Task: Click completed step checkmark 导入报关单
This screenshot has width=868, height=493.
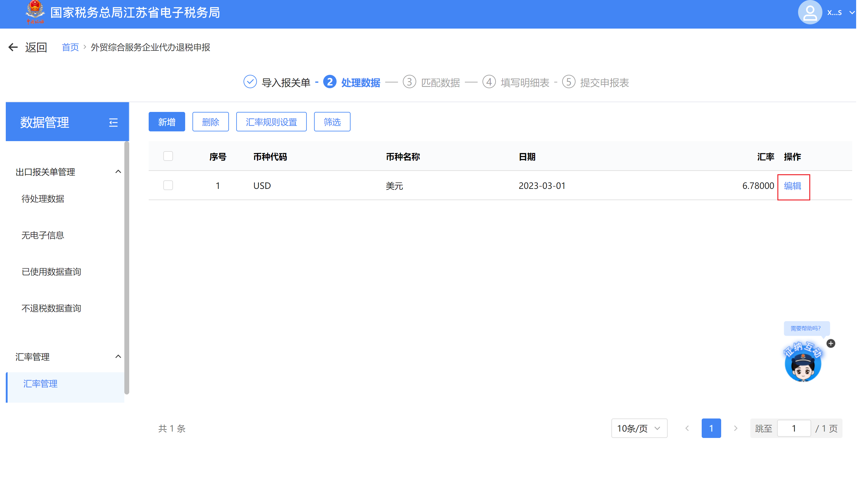Action: (250, 82)
